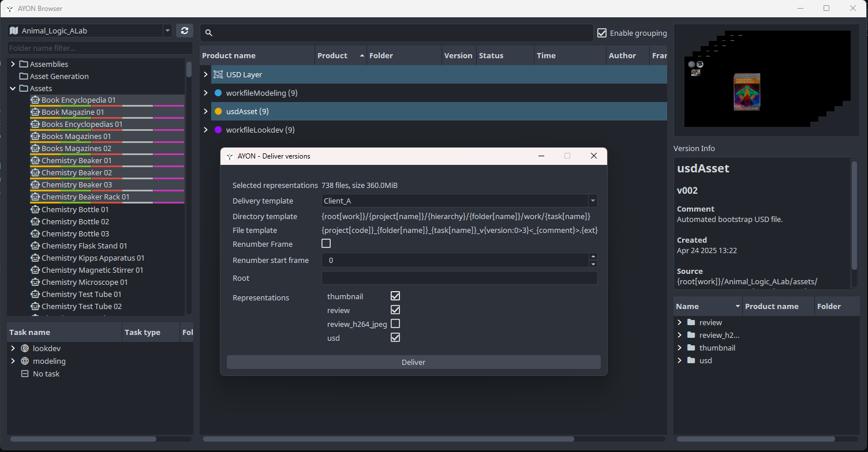Click the USD Layer group icon
Viewport: 868px width, 452px height.
pyautogui.click(x=218, y=74)
